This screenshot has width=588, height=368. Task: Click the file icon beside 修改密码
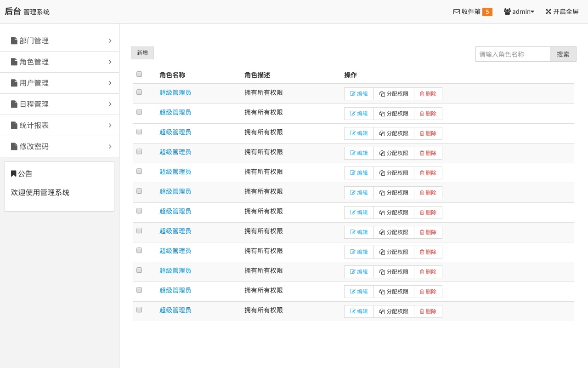(x=14, y=146)
